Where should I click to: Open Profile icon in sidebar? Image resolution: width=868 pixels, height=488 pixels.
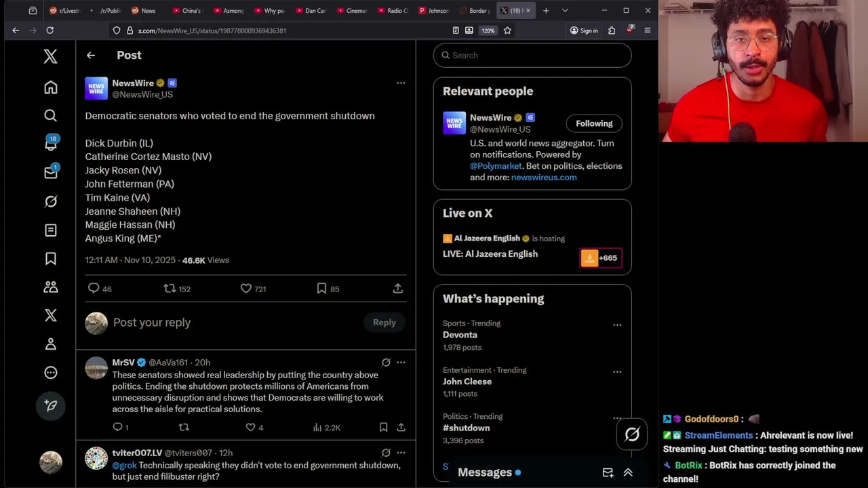[x=50, y=344]
